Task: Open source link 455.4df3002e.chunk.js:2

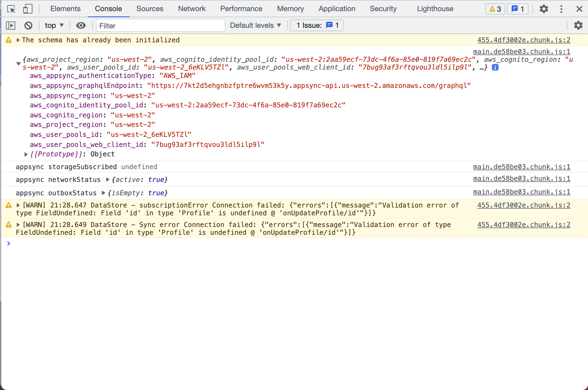Action: click(524, 40)
